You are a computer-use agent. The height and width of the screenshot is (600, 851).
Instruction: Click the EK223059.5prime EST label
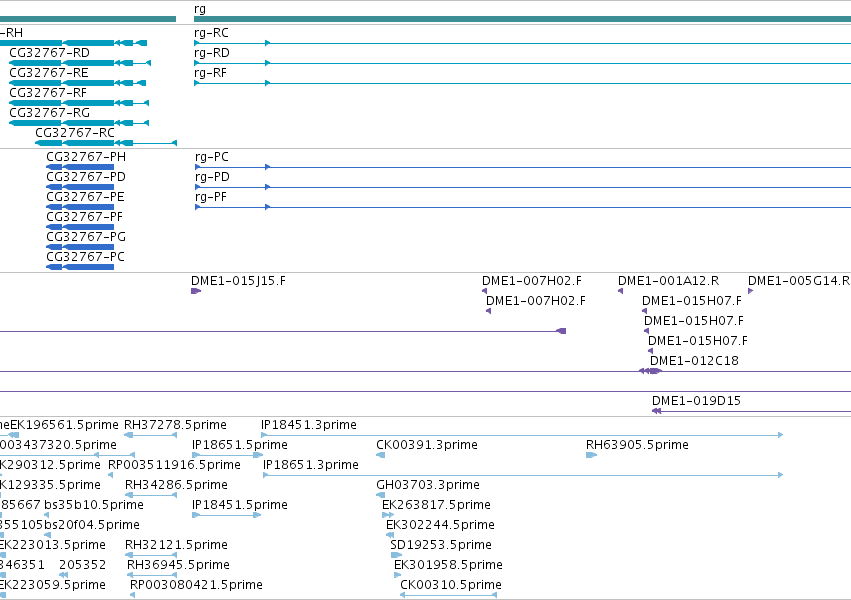pyautogui.click(x=53, y=585)
